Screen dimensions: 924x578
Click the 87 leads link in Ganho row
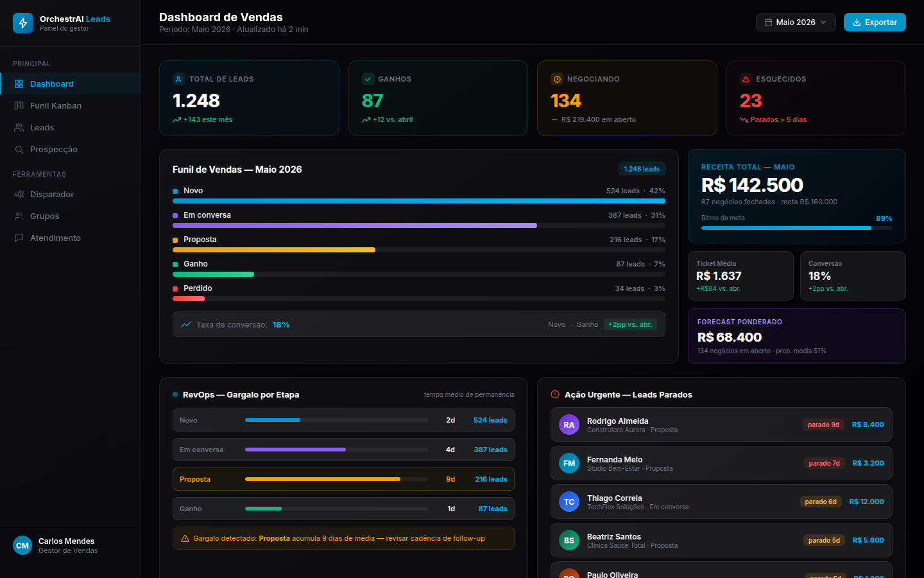pyautogui.click(x=493, y=509)
